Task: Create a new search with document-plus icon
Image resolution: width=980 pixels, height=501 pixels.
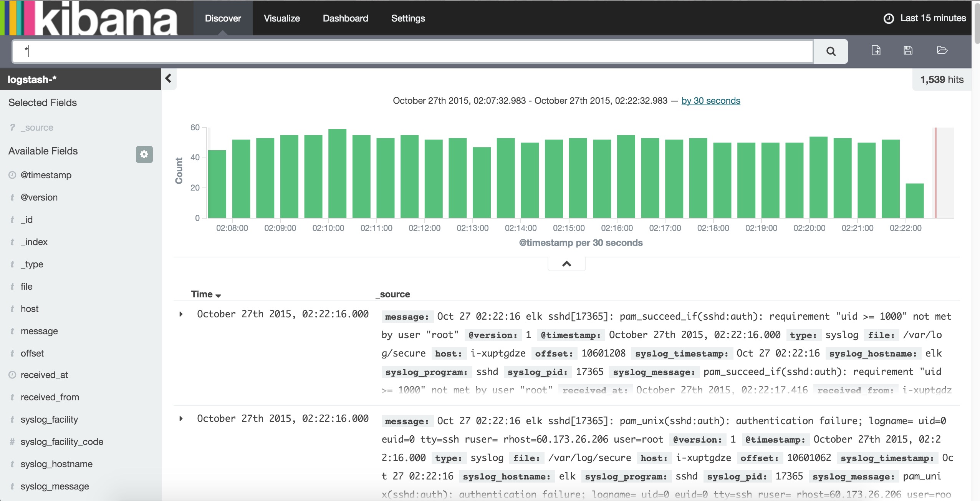Action: click(876, 50)
